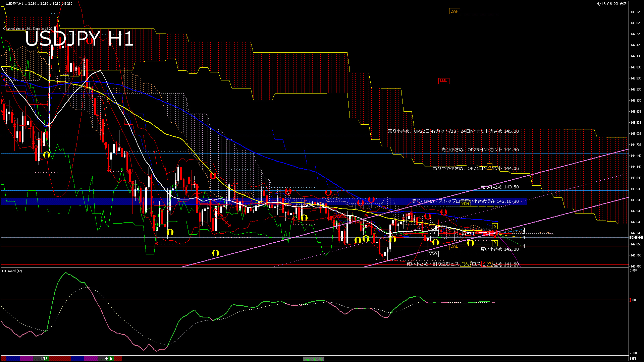Viewport: 644px width, 362px height.
Task: Click the lower yellow D pivot box
Action: point(495,243)
